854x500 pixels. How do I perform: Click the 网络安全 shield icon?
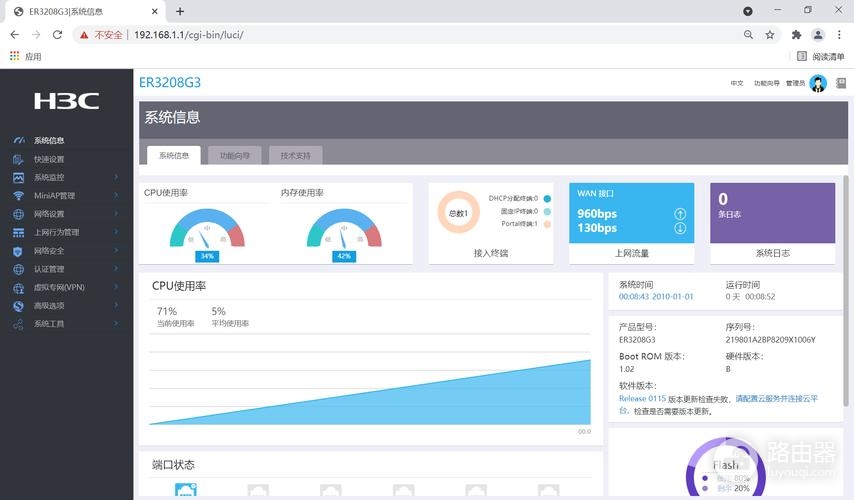click(x=18, y=251)
